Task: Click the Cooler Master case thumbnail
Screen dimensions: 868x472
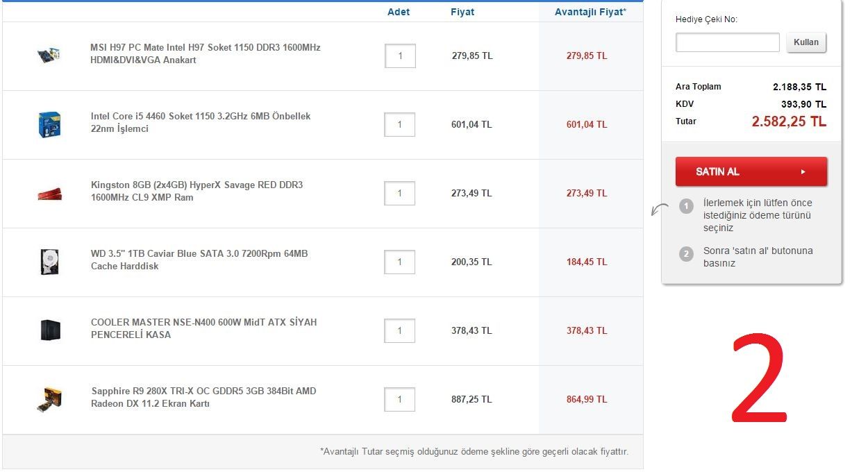Action: [50, 330]
